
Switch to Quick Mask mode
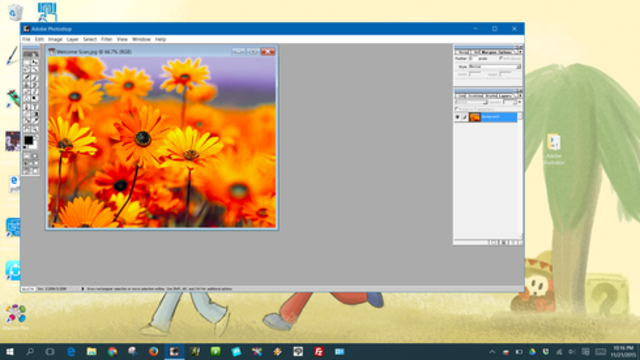(35, 156)
